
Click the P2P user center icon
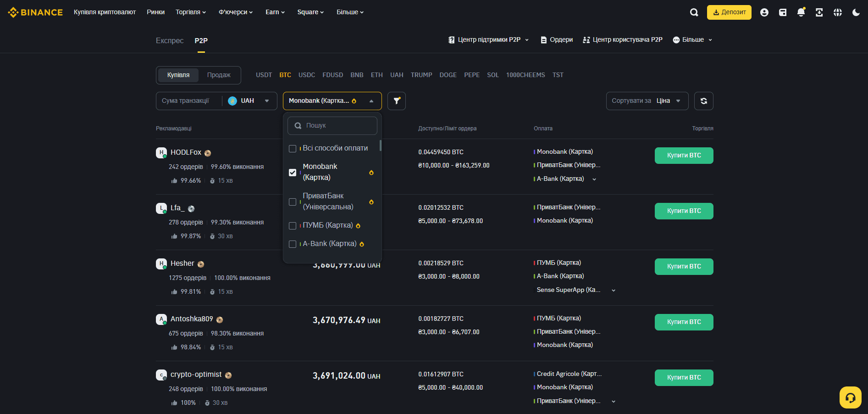click(586, 40)
